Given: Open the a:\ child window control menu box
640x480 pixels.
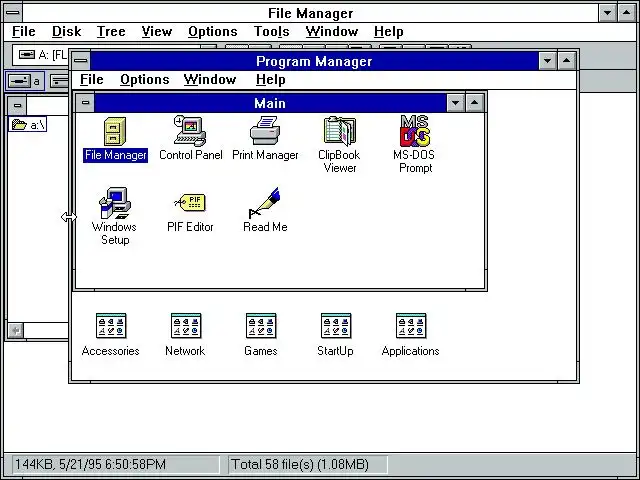Looking at the screenshot, I should (x=17, y=105).
